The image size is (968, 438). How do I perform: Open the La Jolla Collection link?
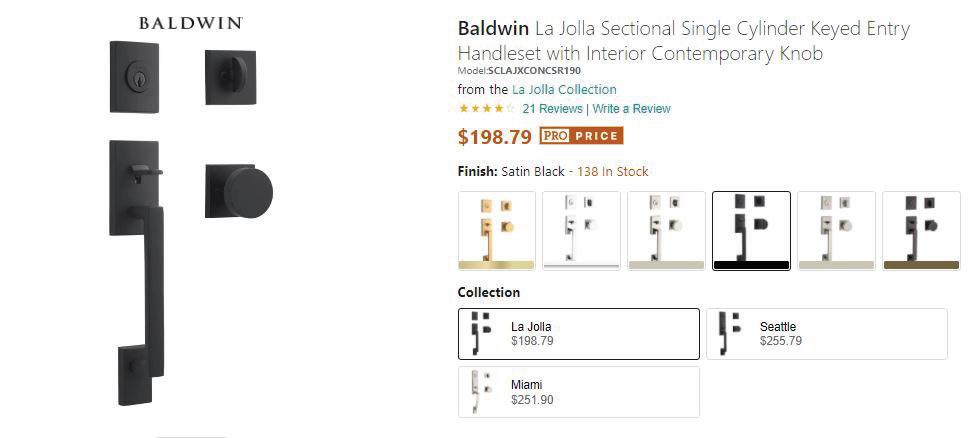[564, 90]
